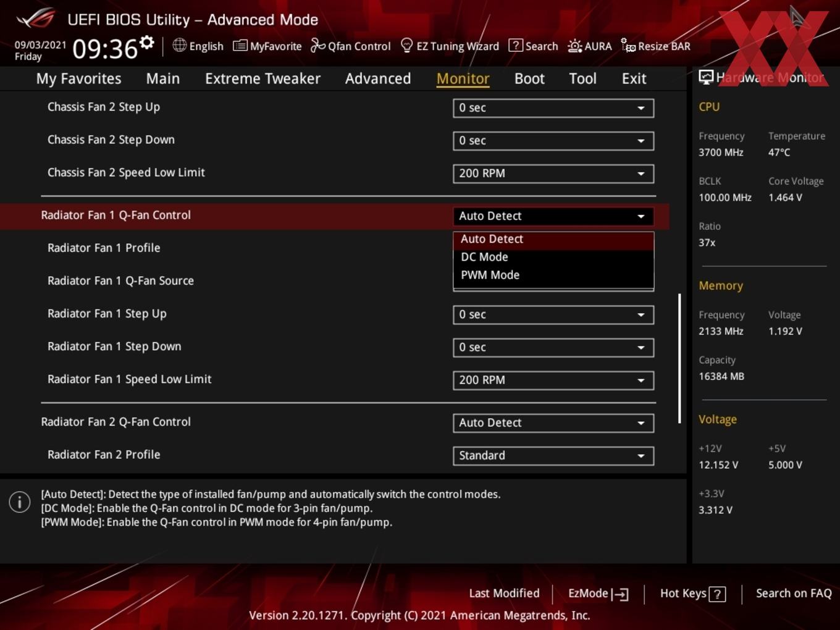840x630 pixels.
Task: Choose DC Mode option
Action: 553,257
